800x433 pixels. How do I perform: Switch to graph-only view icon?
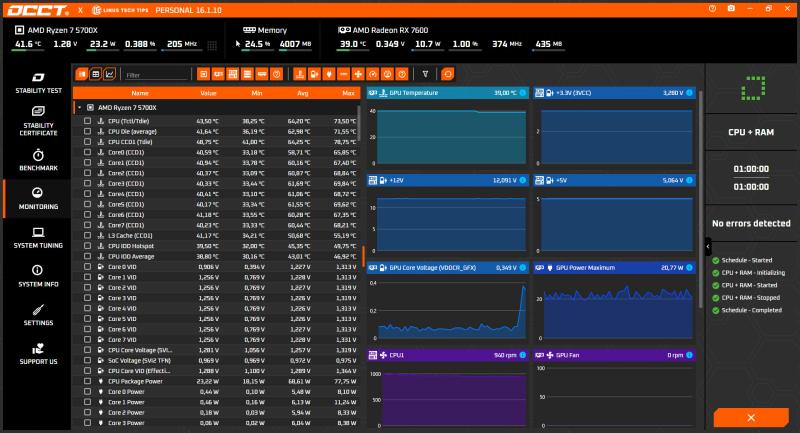(109, 74)
